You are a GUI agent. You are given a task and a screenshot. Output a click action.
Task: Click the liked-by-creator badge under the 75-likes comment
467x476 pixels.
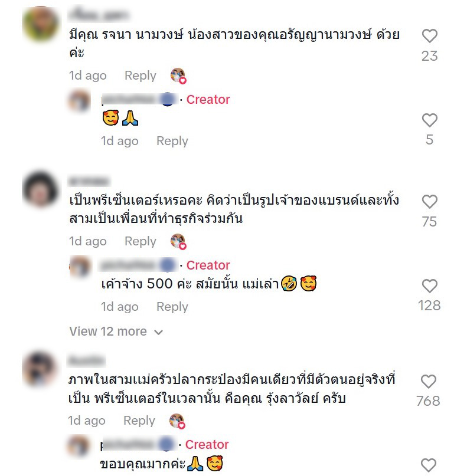[178, 242]
